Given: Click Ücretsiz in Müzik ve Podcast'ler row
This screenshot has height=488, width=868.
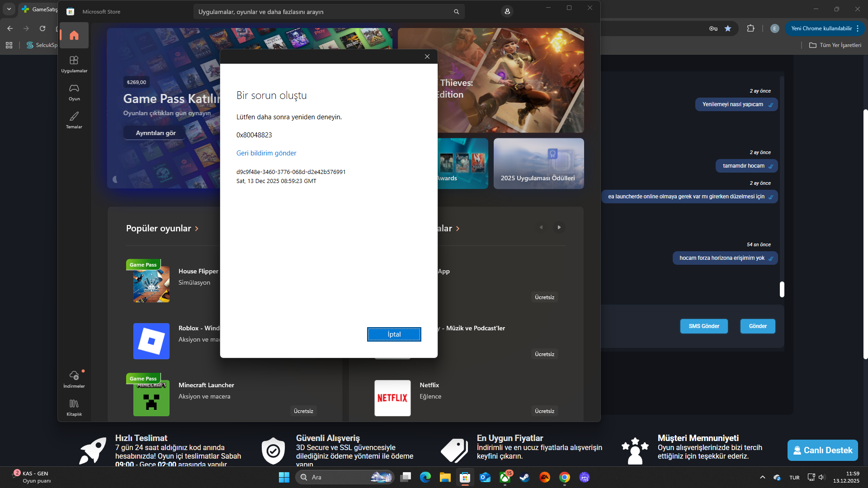Looking at the screenshot, I should (x=544, y=354).
